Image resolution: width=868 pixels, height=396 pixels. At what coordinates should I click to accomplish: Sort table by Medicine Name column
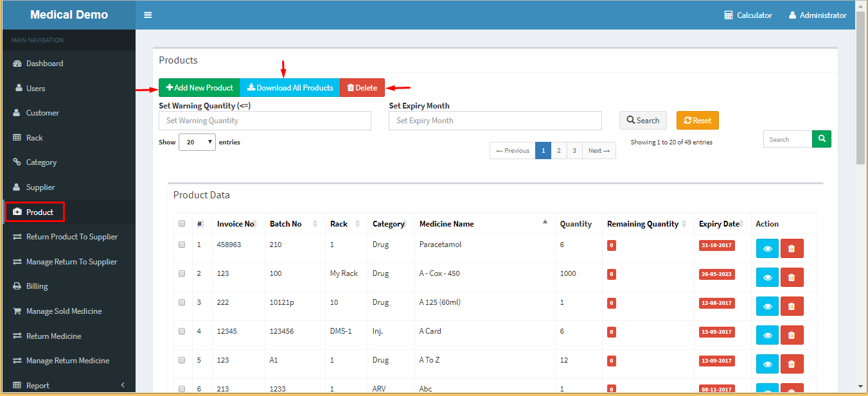pyautogui.click(x=485, y=224)
